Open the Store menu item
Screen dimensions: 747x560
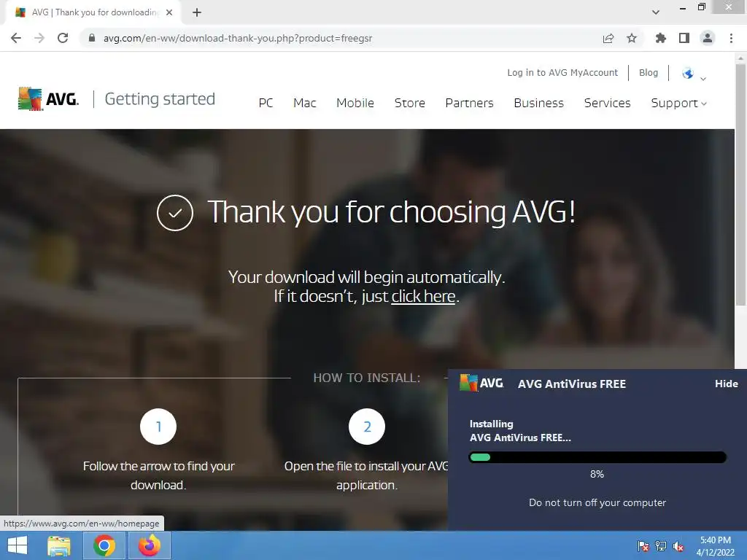click(410, 103)
